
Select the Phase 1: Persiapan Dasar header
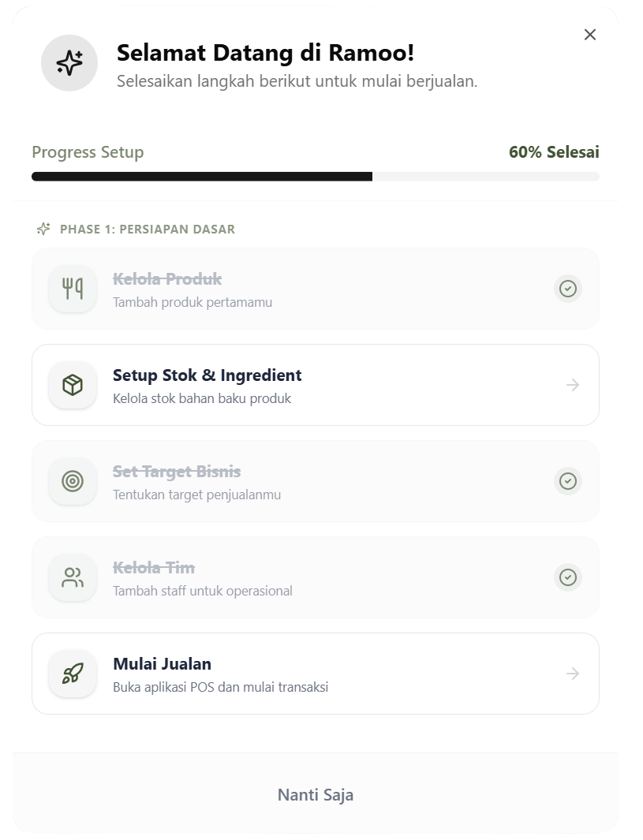(x=147, y=230)
